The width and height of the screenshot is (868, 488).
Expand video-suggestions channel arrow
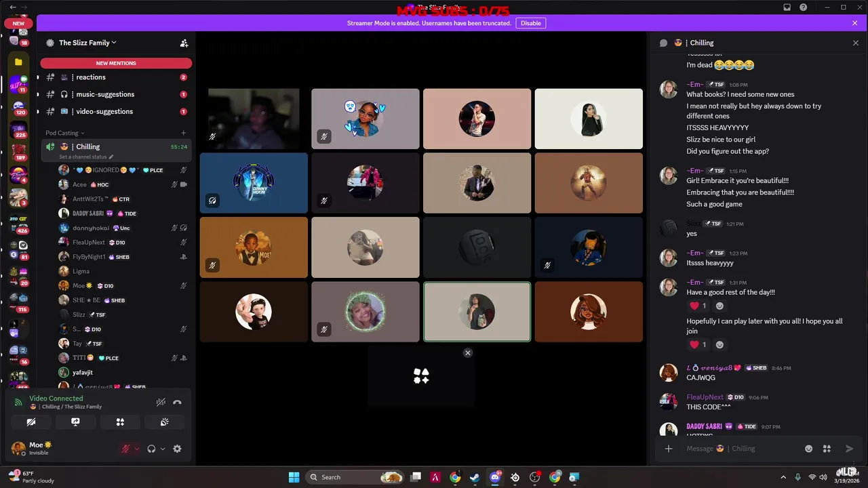38,111
